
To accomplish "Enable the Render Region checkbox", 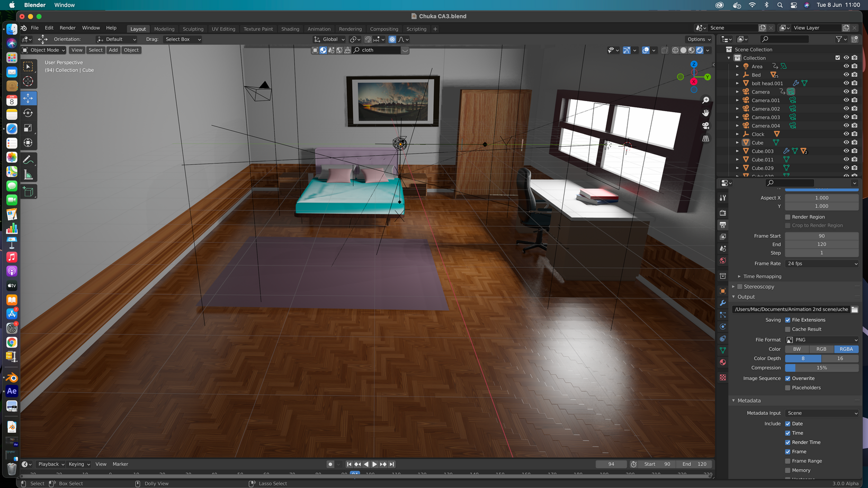I will (788, 217).
